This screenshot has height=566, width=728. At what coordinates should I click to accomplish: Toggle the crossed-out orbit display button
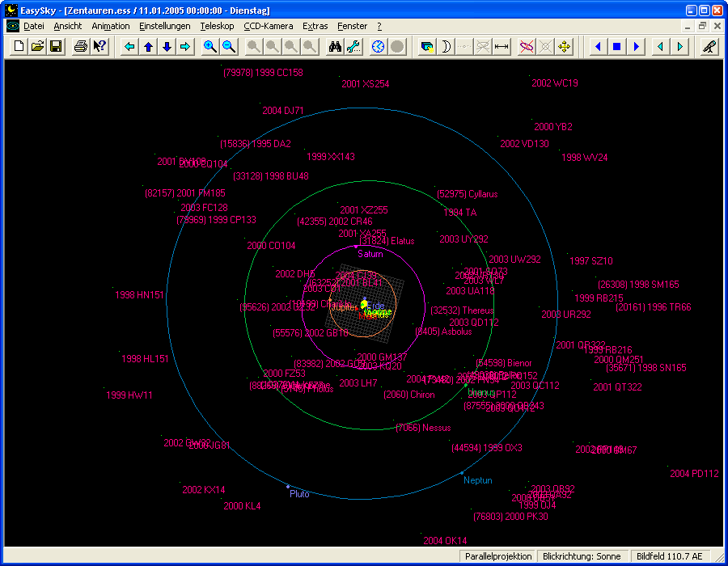[x=527, y=47]
